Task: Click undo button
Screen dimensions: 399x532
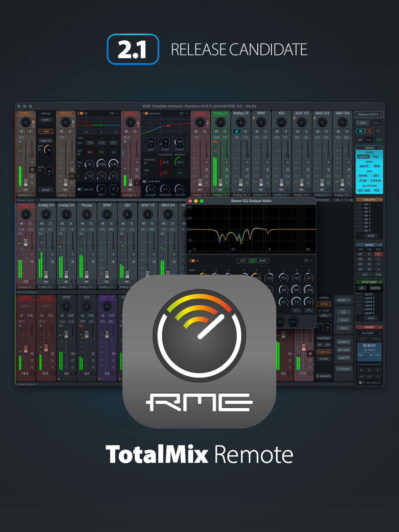Action: 362,123
